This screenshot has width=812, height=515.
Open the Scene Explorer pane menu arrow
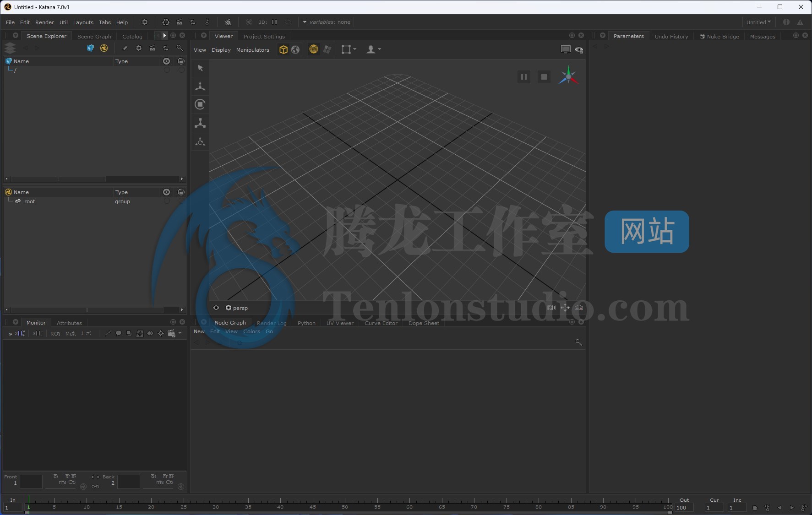(15, 35)
